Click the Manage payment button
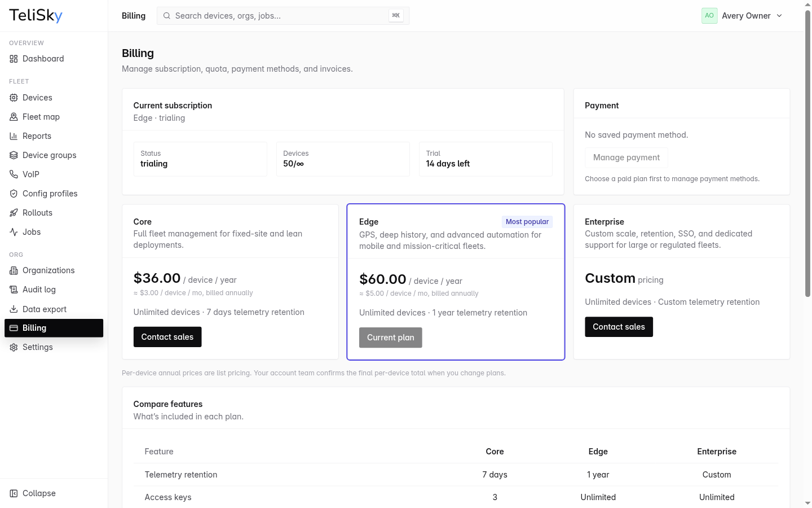 (626, 157)
